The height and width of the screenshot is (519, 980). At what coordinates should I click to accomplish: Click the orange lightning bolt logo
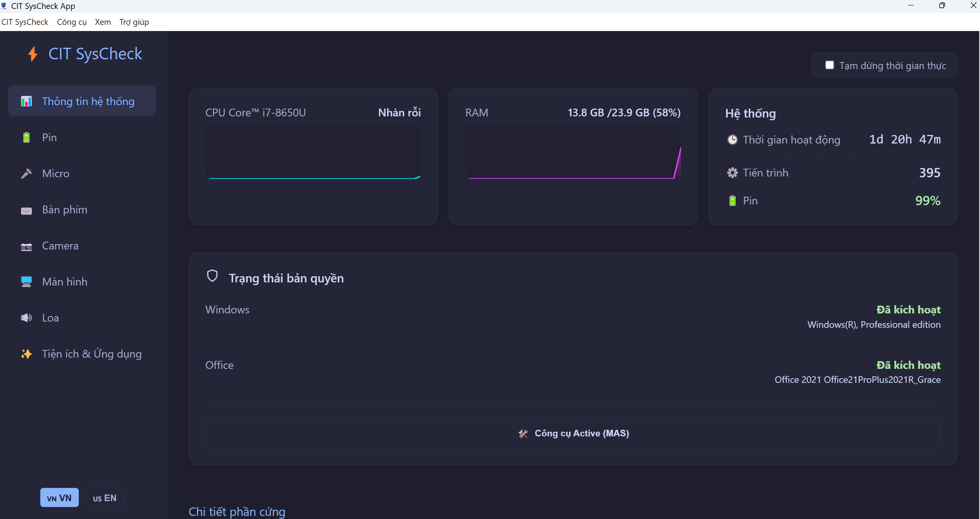(33, 54)
